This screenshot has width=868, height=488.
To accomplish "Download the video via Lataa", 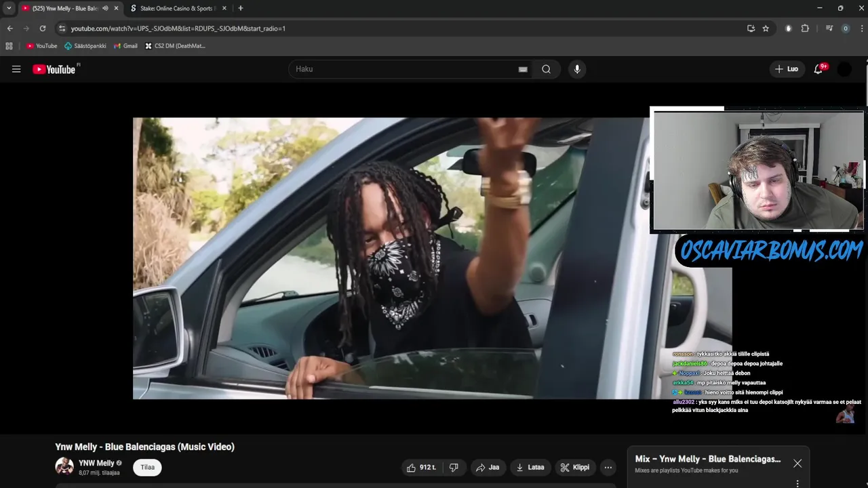I will 530,467.
